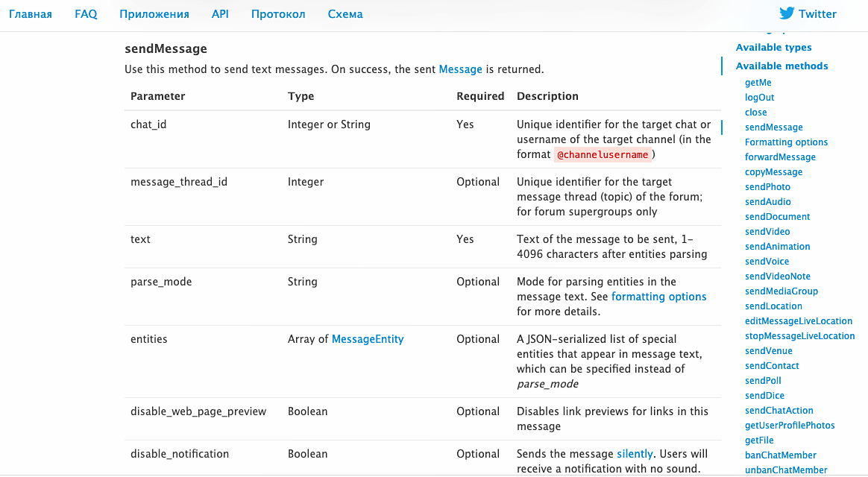Open the FAQ page
The height and width of the screenshot is (477, 868).
coord(85,13)
